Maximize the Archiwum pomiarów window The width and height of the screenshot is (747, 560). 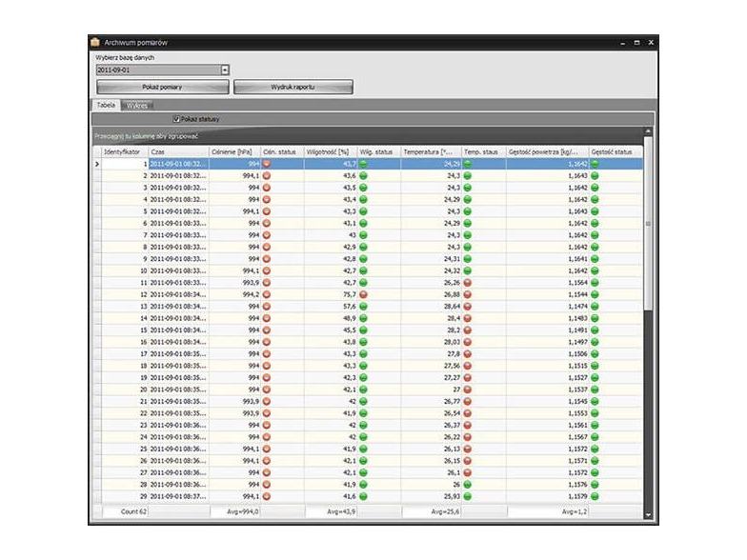(636, 42)
